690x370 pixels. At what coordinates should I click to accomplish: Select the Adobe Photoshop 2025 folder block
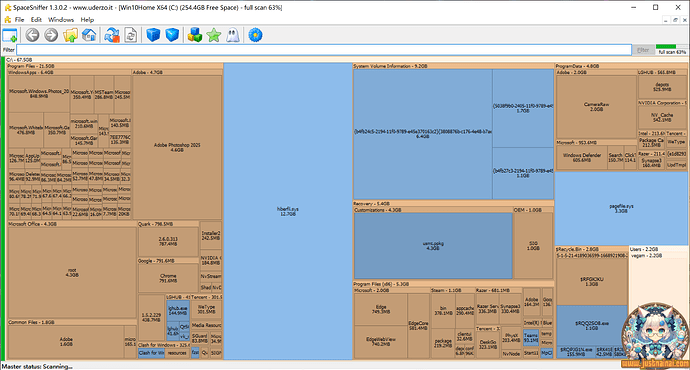tap(177, 147)
